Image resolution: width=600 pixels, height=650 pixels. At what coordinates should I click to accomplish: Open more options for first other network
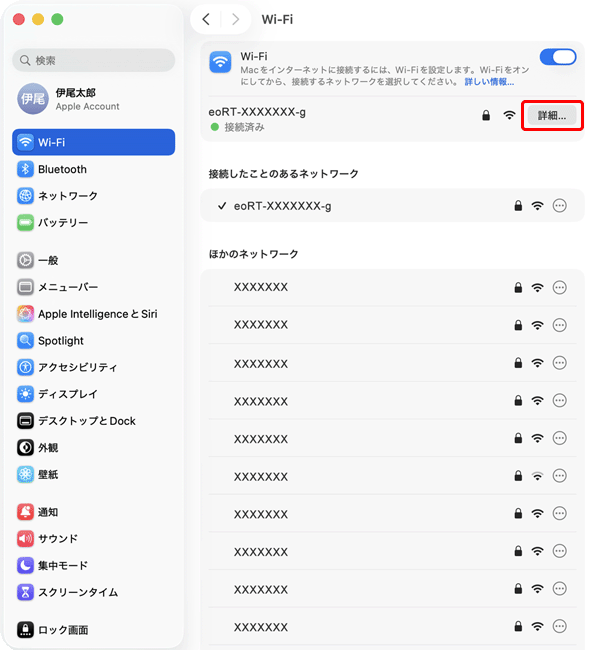pos(560,287)
